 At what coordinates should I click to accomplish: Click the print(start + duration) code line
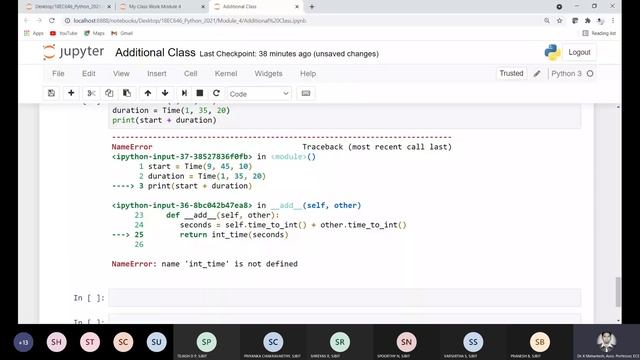[x=164, y=120]
